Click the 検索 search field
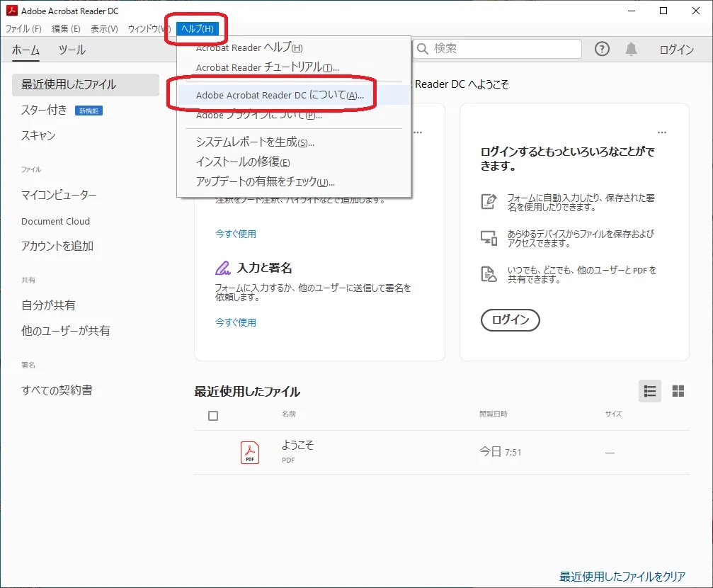Viewport: 713px width, 588px height. pyautogui.click(x=498, y=49)
